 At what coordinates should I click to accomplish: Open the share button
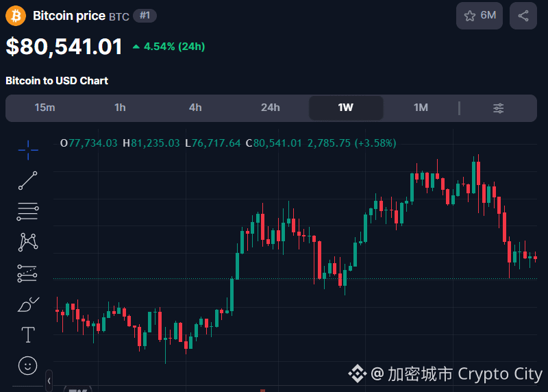pyautogui.click(x=523, y=16)
